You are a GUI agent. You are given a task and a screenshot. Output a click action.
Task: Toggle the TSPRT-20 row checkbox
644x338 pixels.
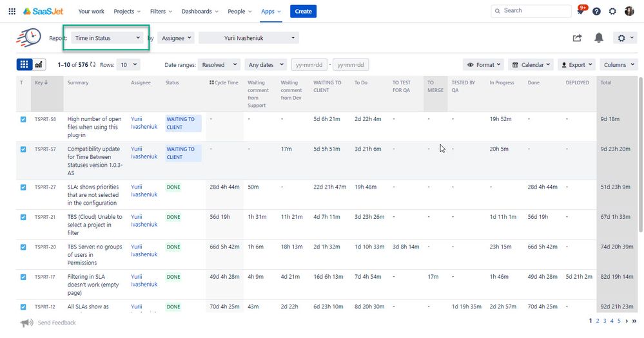(x=23, y=247)
